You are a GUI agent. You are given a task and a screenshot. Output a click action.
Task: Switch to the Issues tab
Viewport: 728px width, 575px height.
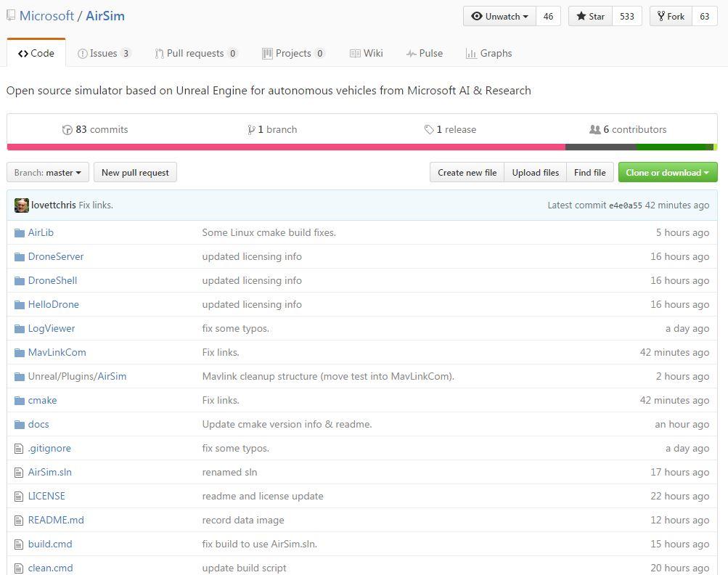pyautogui.click(x=104, y=54)
